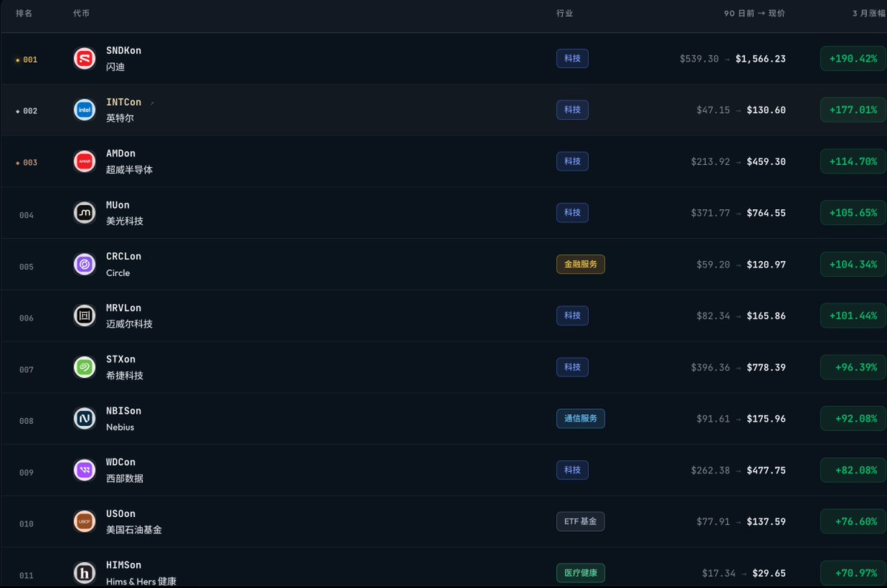Click the Circle logo icon for CRCLon

84,265
